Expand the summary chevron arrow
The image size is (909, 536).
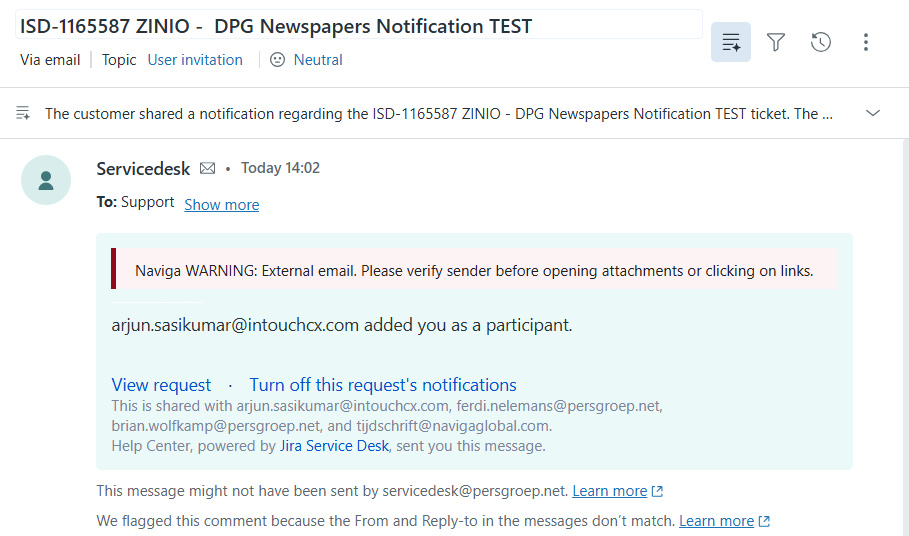click(x=873, y=113)
